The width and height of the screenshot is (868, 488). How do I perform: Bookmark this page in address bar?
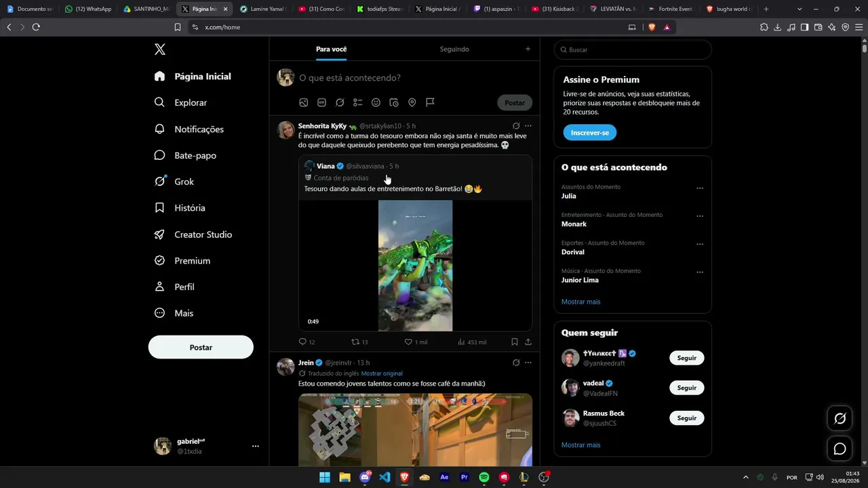[x=178, y=27]
